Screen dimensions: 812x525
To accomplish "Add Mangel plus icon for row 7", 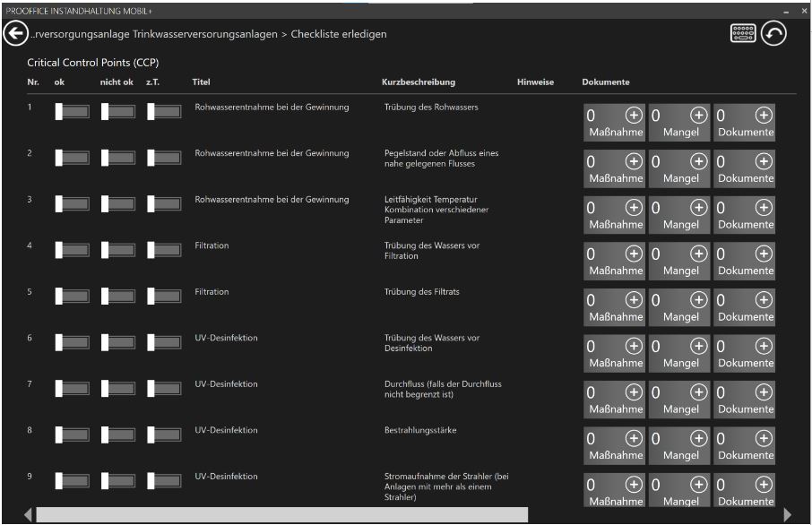I will coord(698,392).
